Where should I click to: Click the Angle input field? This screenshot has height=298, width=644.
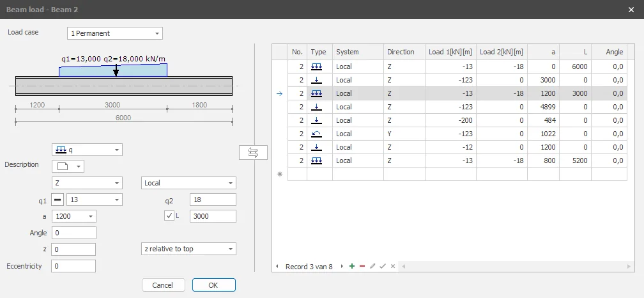pyautogui.click(x=74, y=233)
